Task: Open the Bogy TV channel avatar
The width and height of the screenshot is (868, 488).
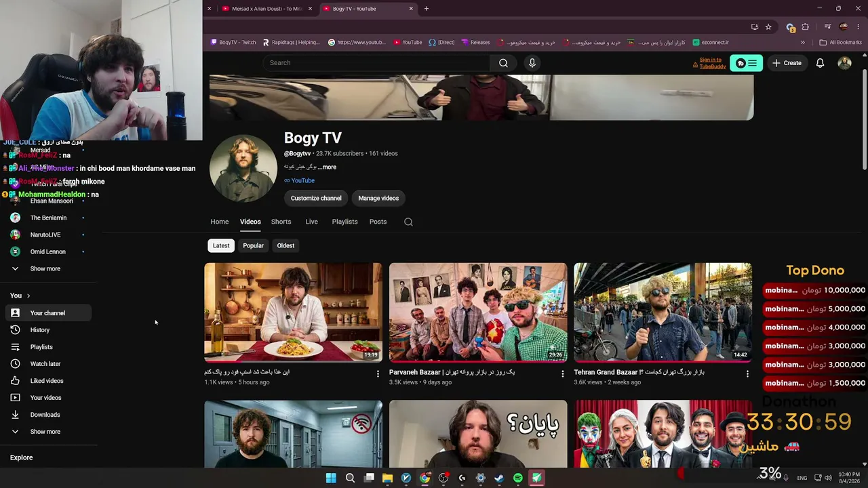Action: click(x=243, y=169)
